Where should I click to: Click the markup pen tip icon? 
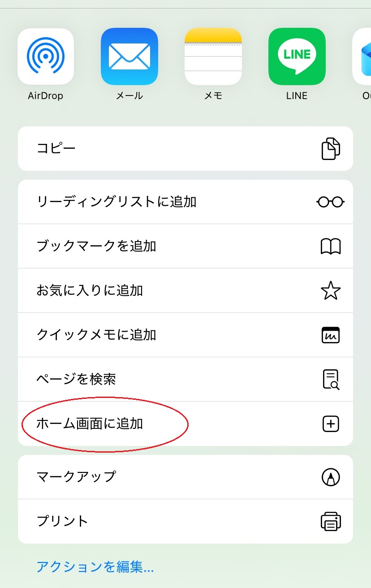point(331,477)
